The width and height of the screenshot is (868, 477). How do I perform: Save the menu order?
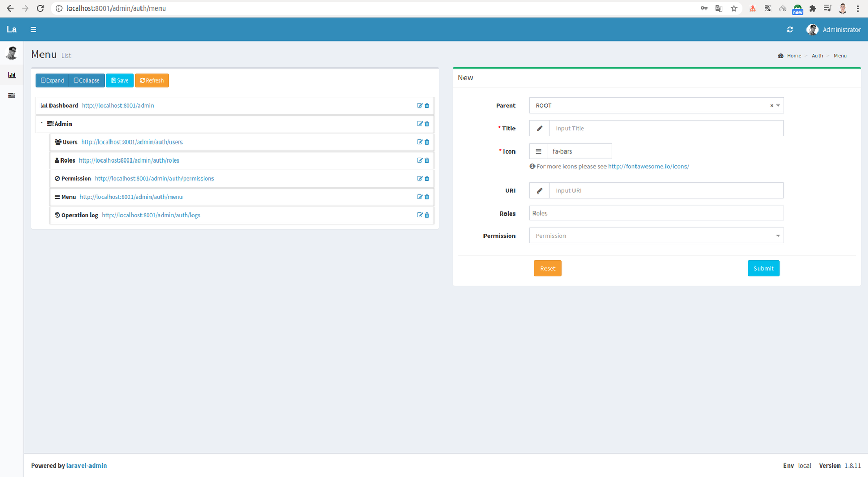pyautogui.click(x=119, y=80)
